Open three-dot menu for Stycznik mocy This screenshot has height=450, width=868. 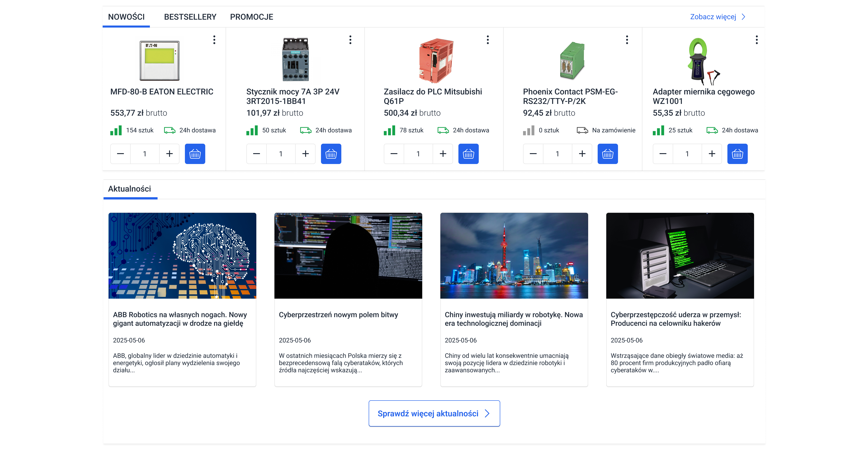[x=350, y=40]
